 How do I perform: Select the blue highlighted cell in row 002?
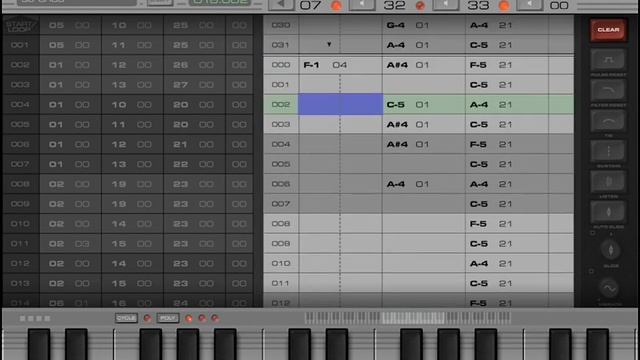pos(340,104)
